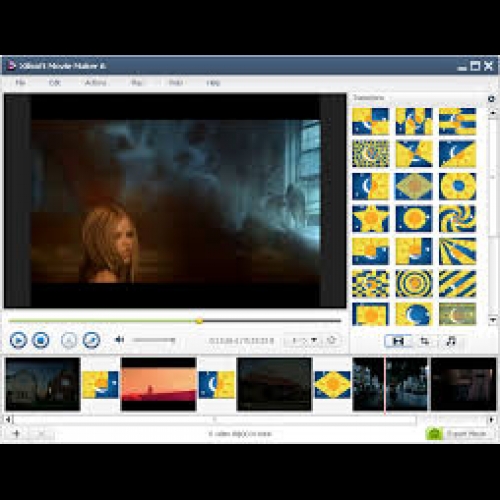Click the round arrow button left of speaker
The width and height of the screenshot is (500, 500).
point(91,340)
